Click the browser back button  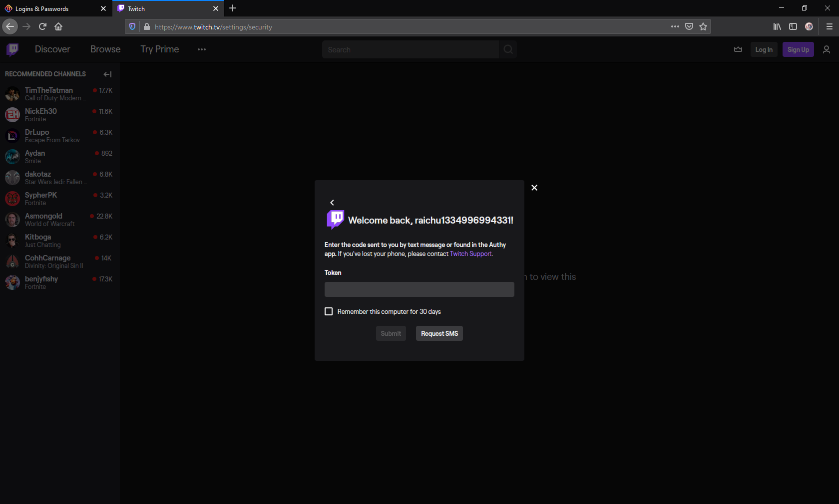[10, 26]
